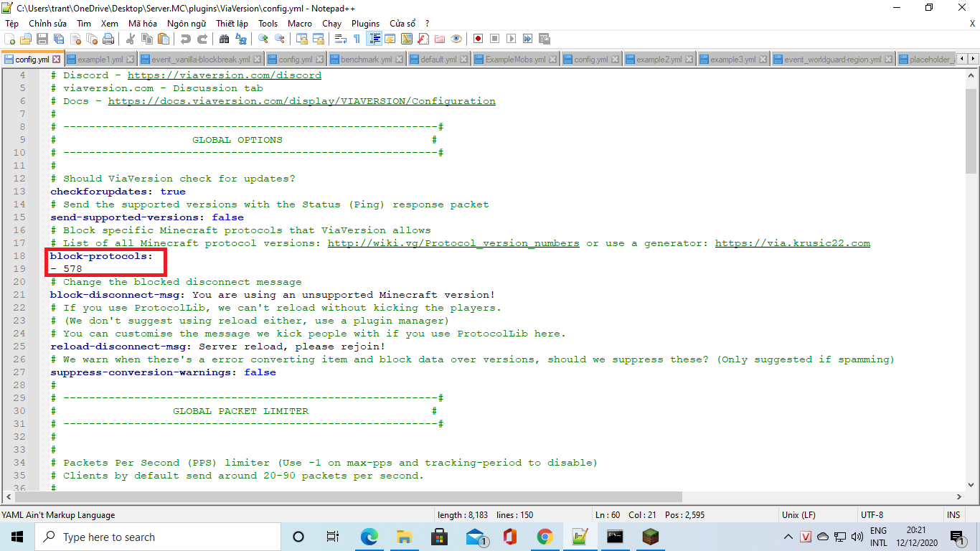Click the New file toolbar icon
The height and width of the screenshot is (551, 980).
tap(9, 39)
